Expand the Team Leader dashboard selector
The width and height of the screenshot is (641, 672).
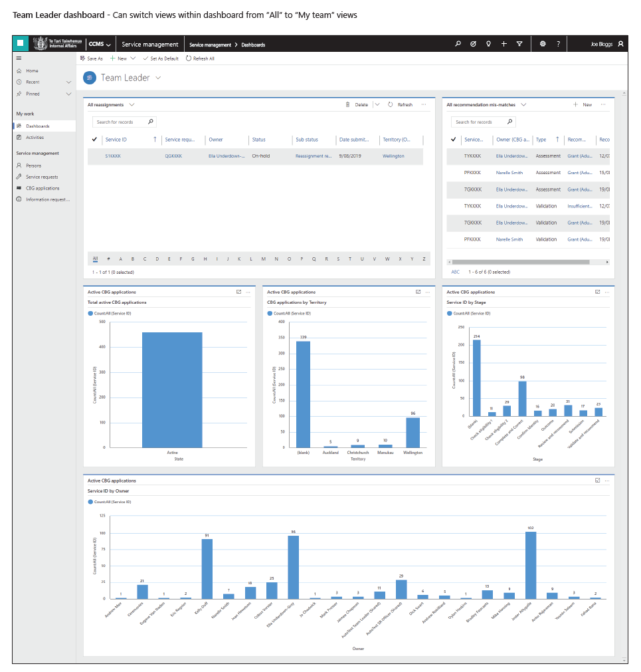pyautogui.click(x=158, y=78)
